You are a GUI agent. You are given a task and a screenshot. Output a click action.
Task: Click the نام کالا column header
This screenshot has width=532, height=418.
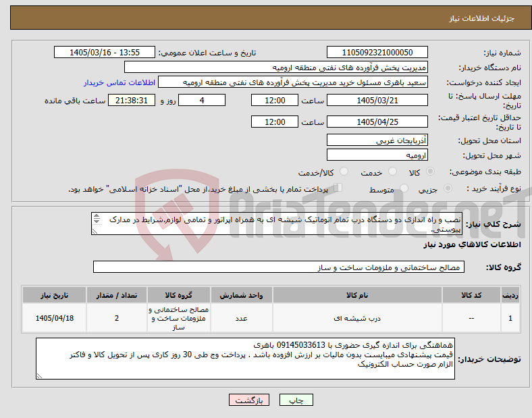(357, 295)
